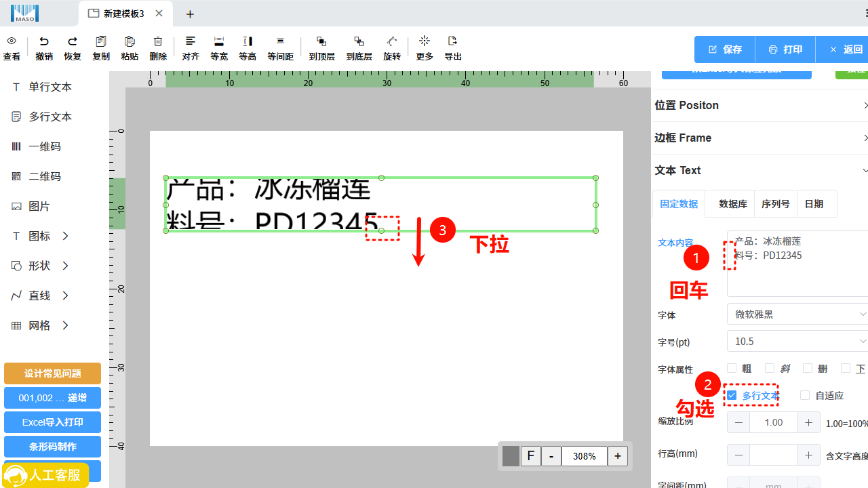Viewport: 868px width, 488px height.
Task: Check the 斜 italic checkbox
Action: click(770, 369)
